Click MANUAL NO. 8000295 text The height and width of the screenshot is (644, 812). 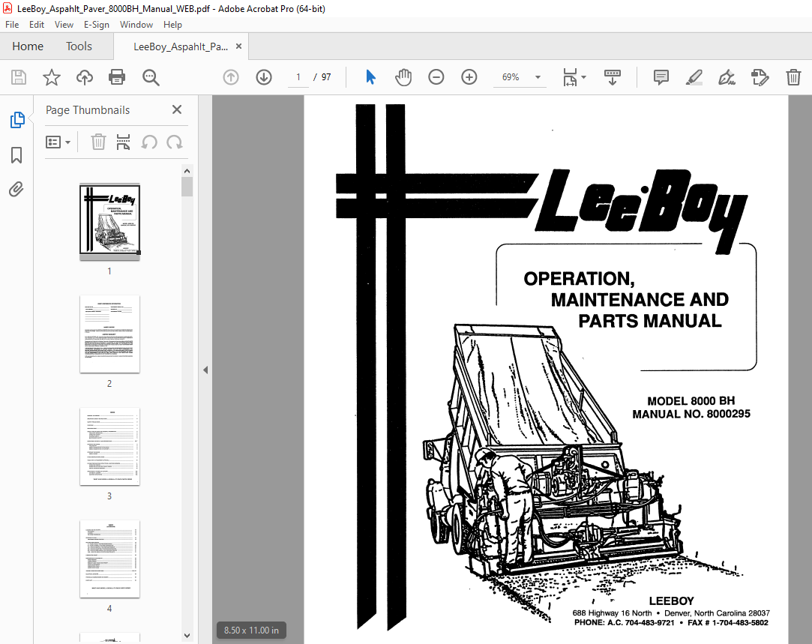(x=691, y=414)
